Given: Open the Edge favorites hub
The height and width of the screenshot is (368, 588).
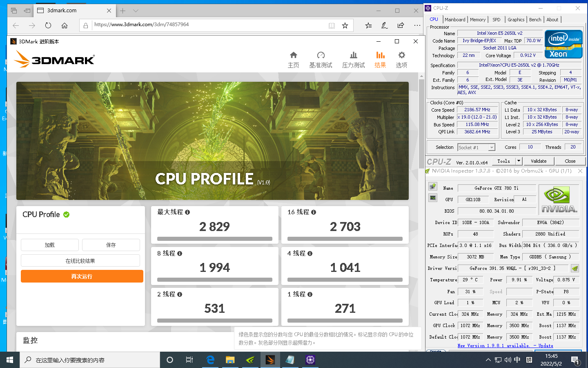Looking at the screenshot, I should click(368, 25).
